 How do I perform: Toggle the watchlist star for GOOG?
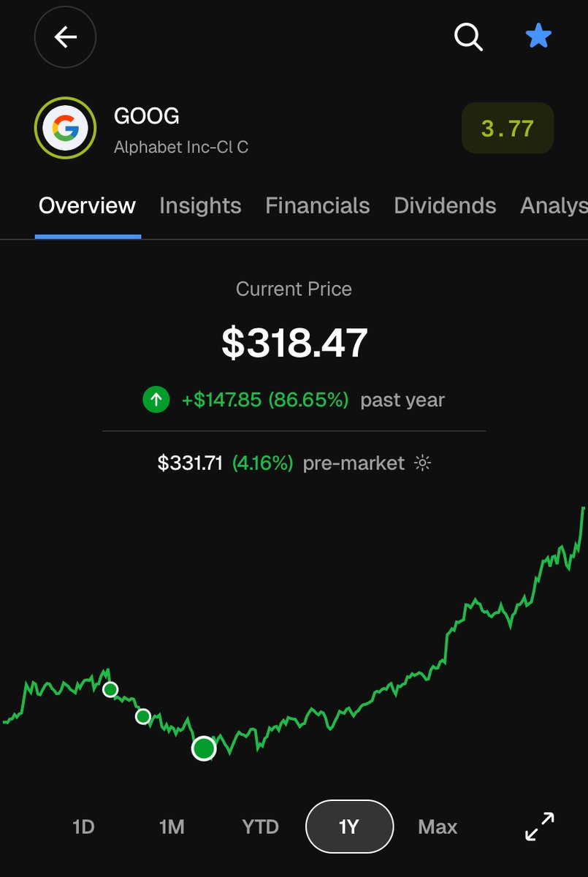coord(538,36)
